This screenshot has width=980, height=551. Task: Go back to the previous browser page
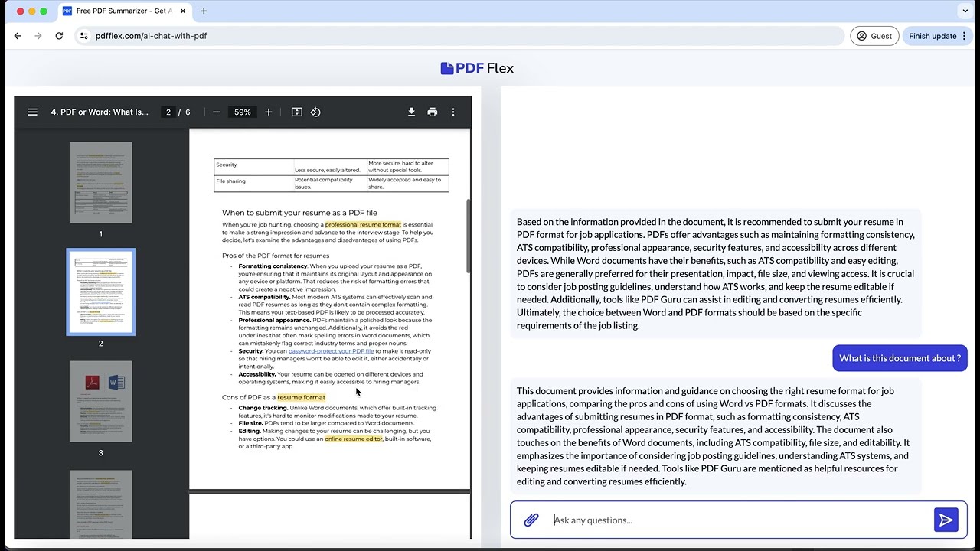coord(18,36)
